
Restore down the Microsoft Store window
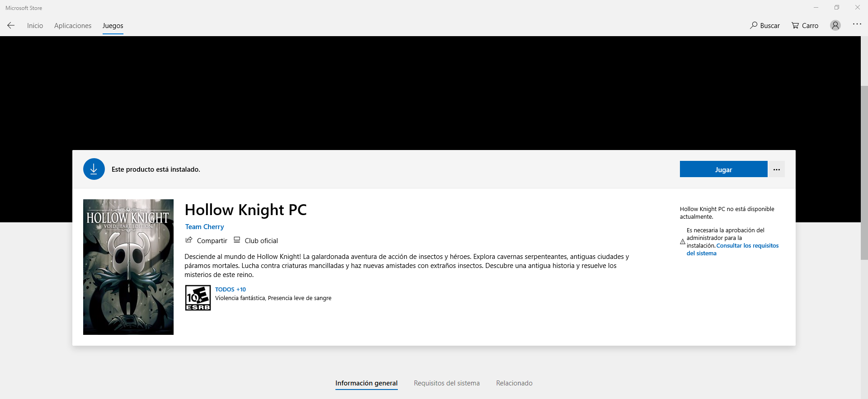[x=837, y=8]
